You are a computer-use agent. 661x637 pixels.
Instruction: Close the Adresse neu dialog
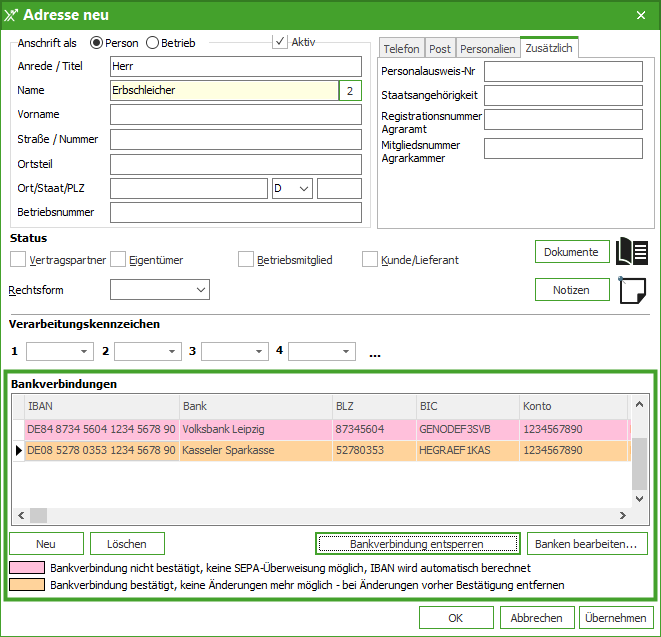coord(641,15)
